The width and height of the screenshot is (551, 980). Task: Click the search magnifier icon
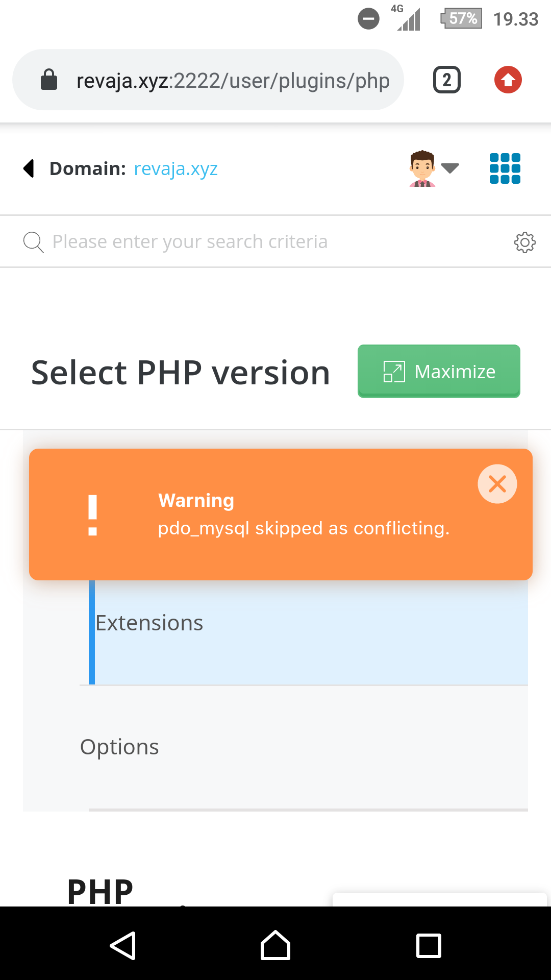(x=33, y=242)
